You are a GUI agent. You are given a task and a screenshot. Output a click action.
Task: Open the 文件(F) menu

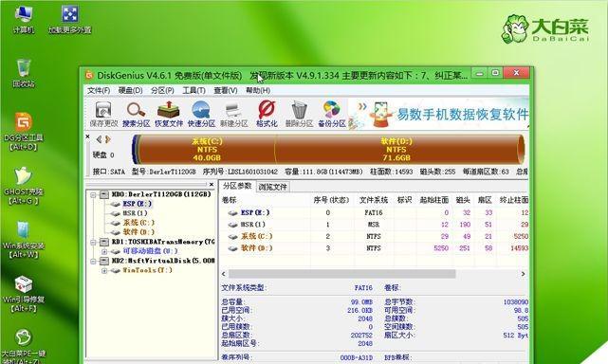coord(99,90)
